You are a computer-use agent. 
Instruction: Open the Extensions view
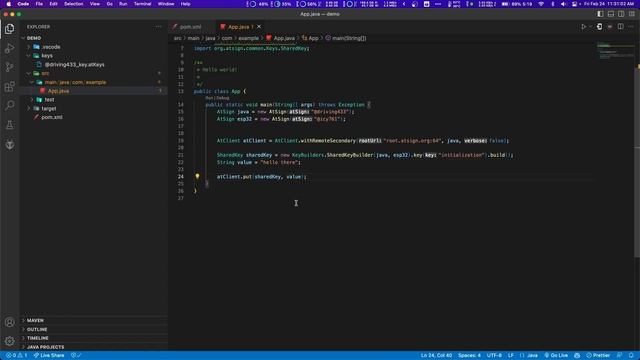point(9,87)
